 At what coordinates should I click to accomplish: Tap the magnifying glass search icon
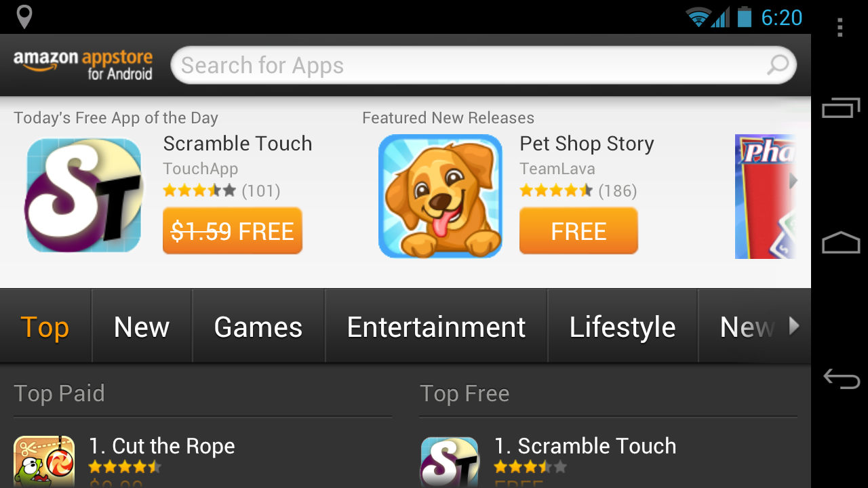(778, 65)
